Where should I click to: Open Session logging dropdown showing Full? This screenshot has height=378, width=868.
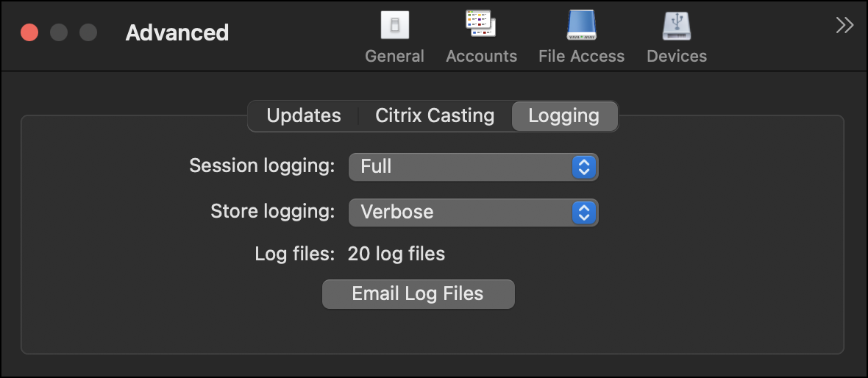point(473,167)
